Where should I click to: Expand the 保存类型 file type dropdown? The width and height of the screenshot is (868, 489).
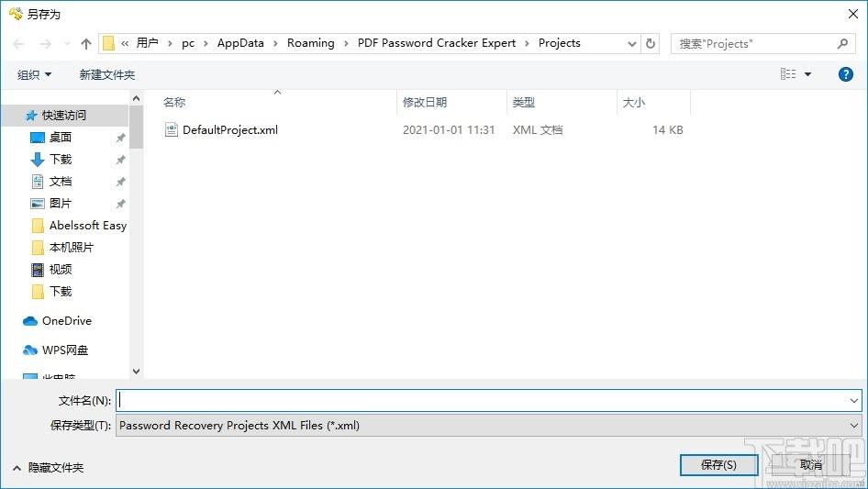pyautogui.click(x=854, y=426)
